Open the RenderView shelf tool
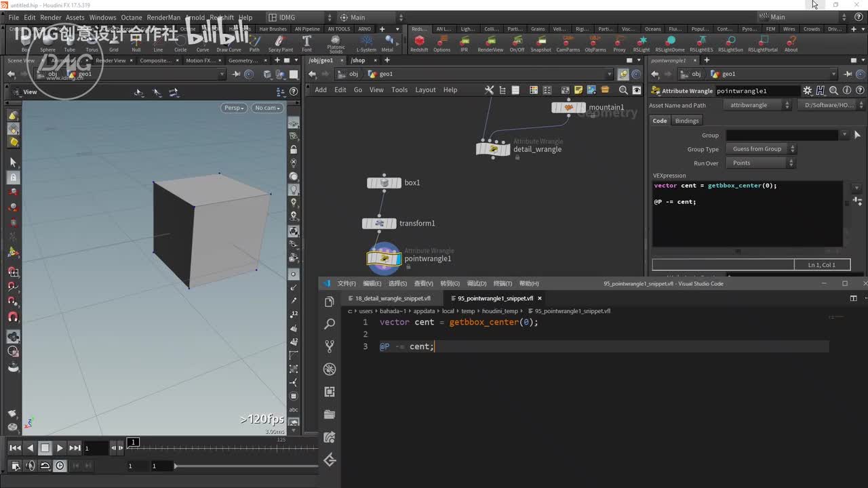 pos(490,41)
